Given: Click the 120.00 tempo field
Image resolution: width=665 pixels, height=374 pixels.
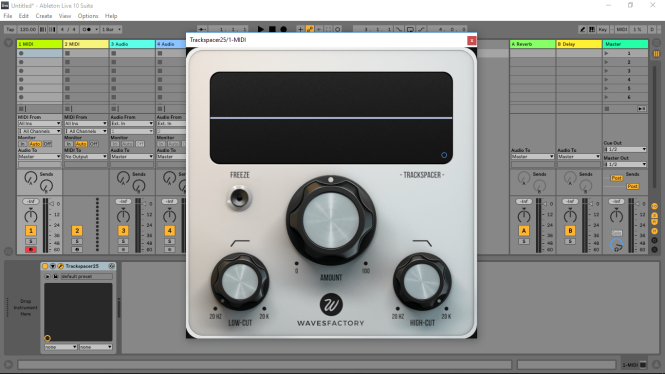Looking at the screenshot, I should pyautogui.click(x=28, y=29).
